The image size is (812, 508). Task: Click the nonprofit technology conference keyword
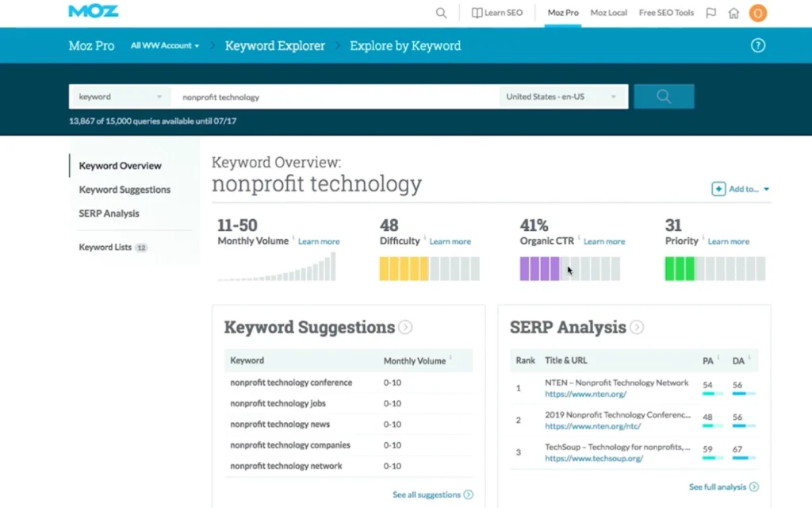(x=291, y=383)
